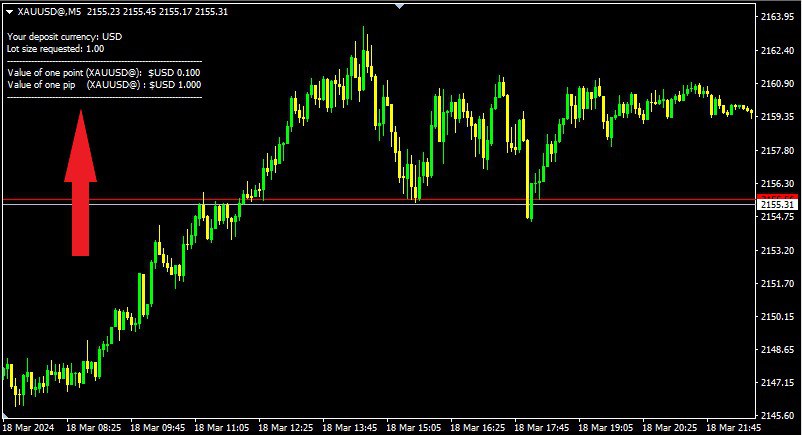
Task: Click the '18 Mar 15:05' time label
Action: click(x=413, y=427)
